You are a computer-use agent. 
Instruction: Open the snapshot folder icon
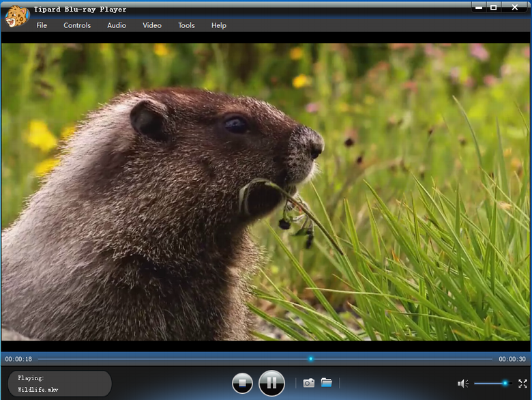tap(327, 383)
